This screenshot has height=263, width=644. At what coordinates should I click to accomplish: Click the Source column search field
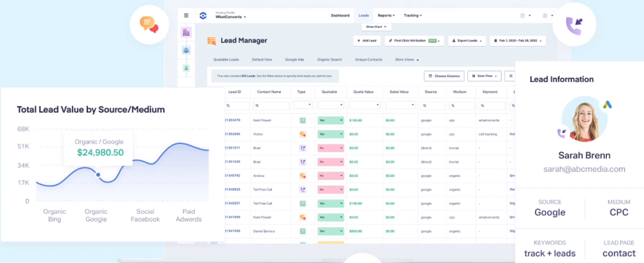[433, 105]
